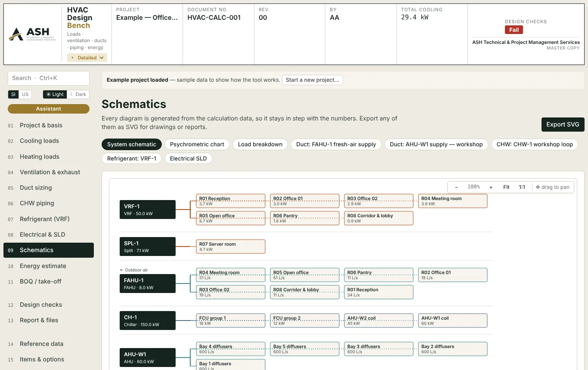Enable Light theme
588x370 pixels.
point(55,94)
